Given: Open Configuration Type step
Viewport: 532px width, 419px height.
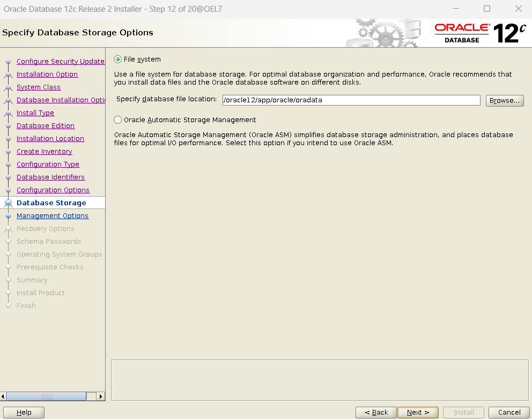Looking at the screenshot, I should tap(48, 164).
